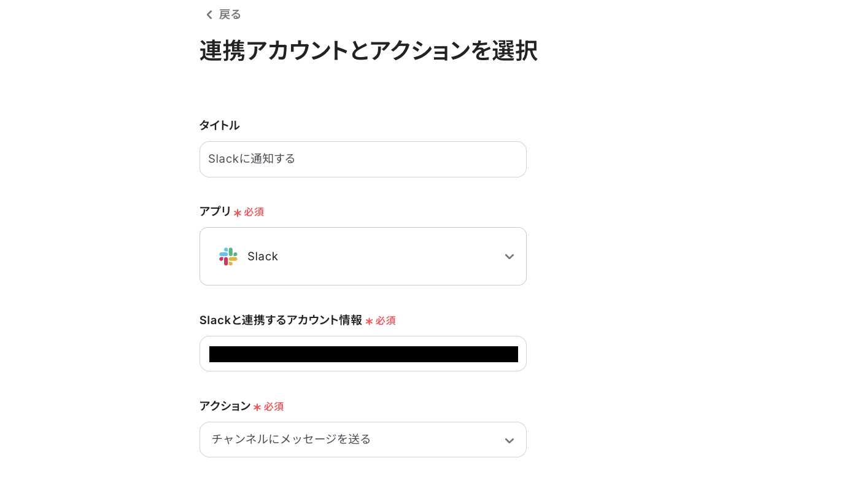Viewport: 868px width, 485px height.
Task: Click the 必須 tag next to アカウント情報
Action: click(x=386, y=320)
